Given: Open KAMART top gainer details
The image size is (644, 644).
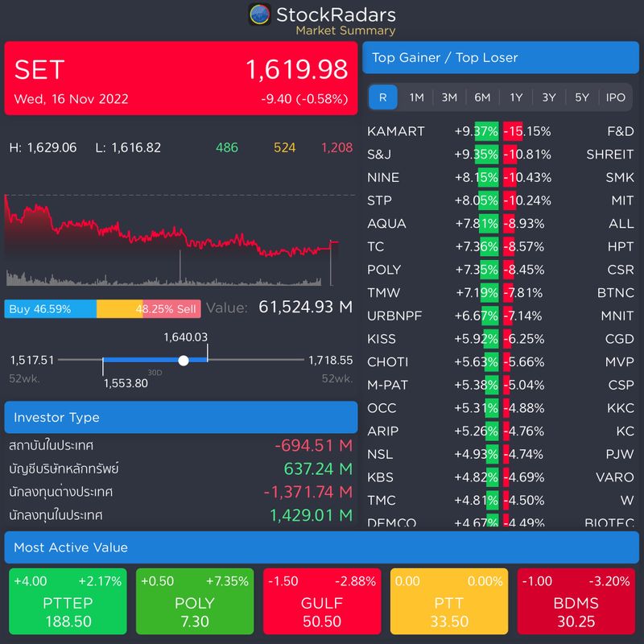Looking at the screenshot, I should pos(395,131).
